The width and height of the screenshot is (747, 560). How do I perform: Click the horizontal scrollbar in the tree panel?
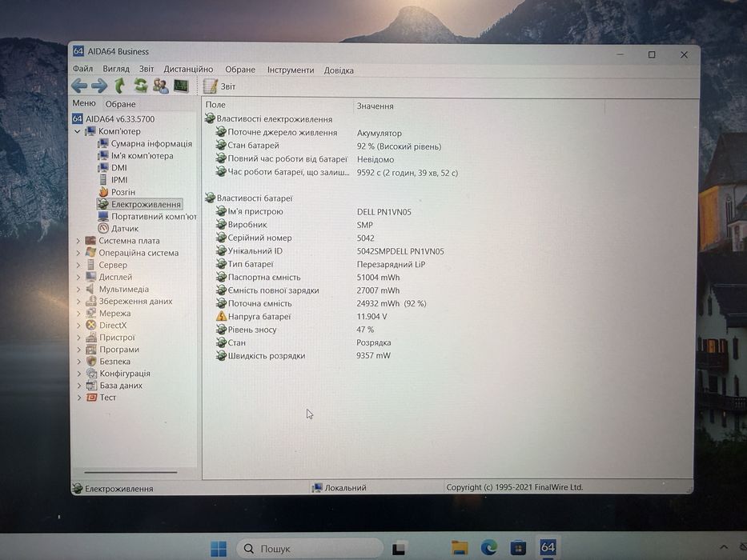(131, 472)
